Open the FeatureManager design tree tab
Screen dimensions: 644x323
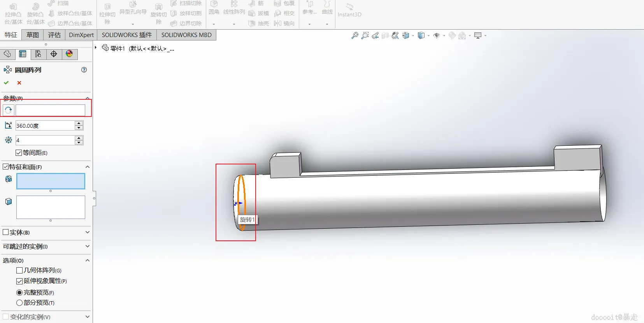pyautogui.click(x=7, y=54)
